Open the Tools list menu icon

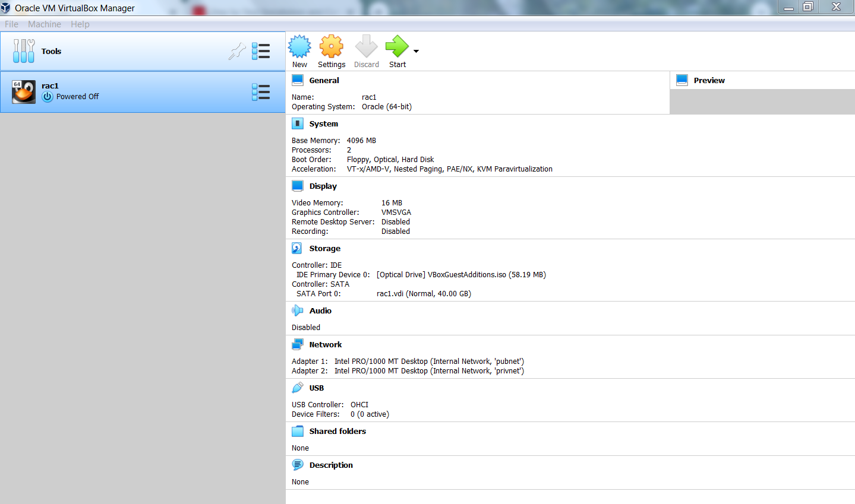[261, 51]
